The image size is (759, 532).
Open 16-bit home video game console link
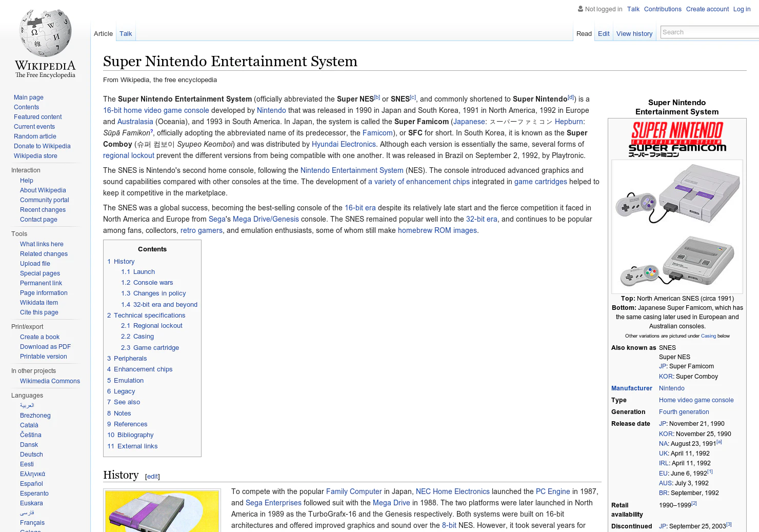156,110
